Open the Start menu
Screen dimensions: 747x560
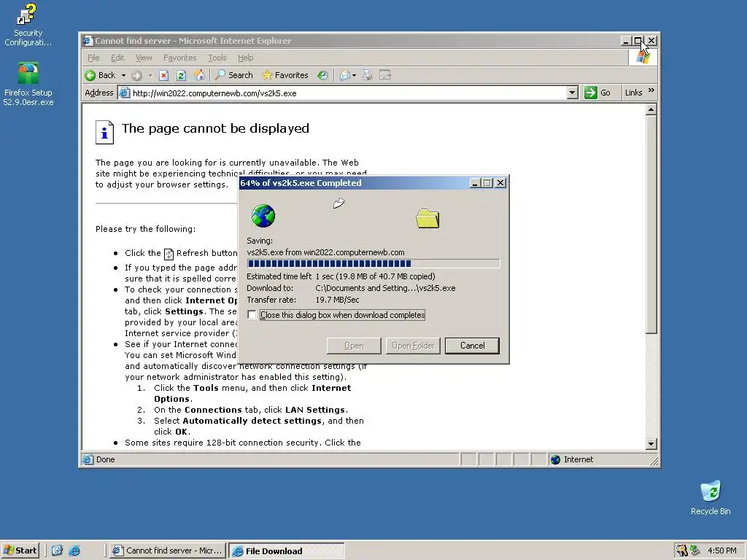(20, 551)
